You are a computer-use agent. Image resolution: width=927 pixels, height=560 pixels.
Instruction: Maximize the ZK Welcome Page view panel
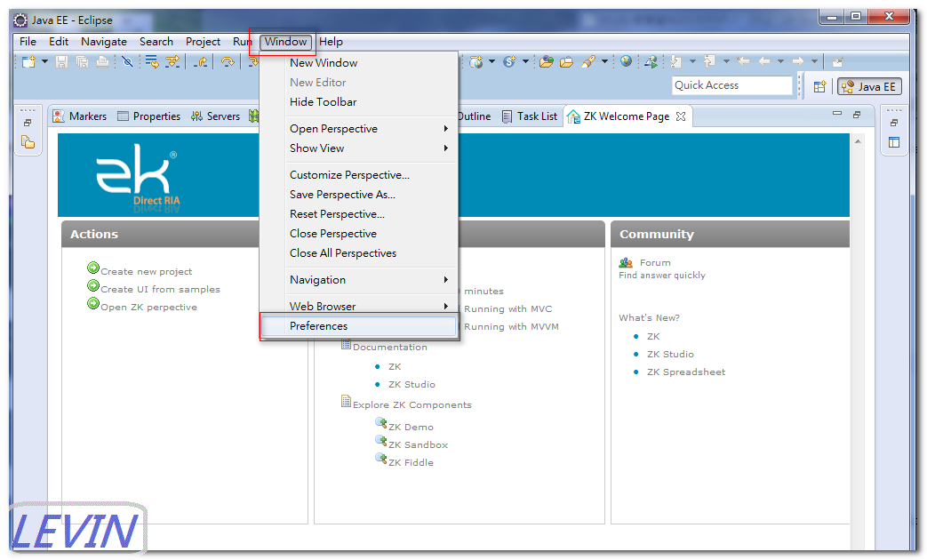pos(857,115)
